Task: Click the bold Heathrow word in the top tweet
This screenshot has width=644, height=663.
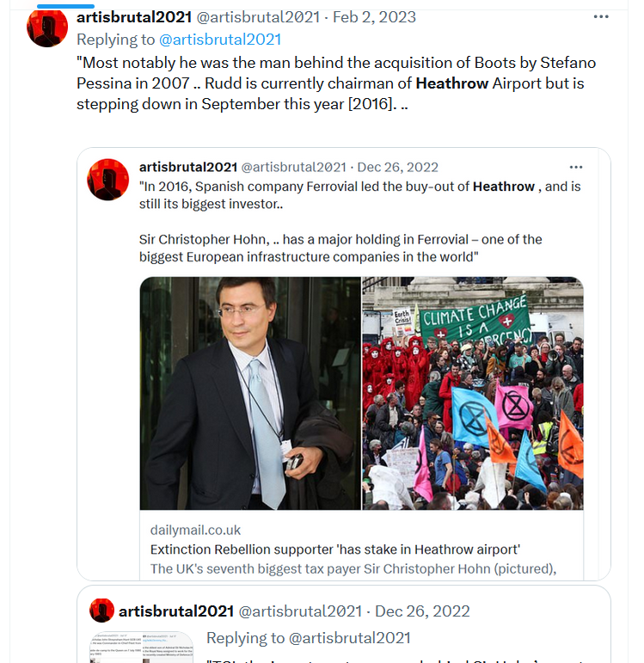Action: click(452, 83)
